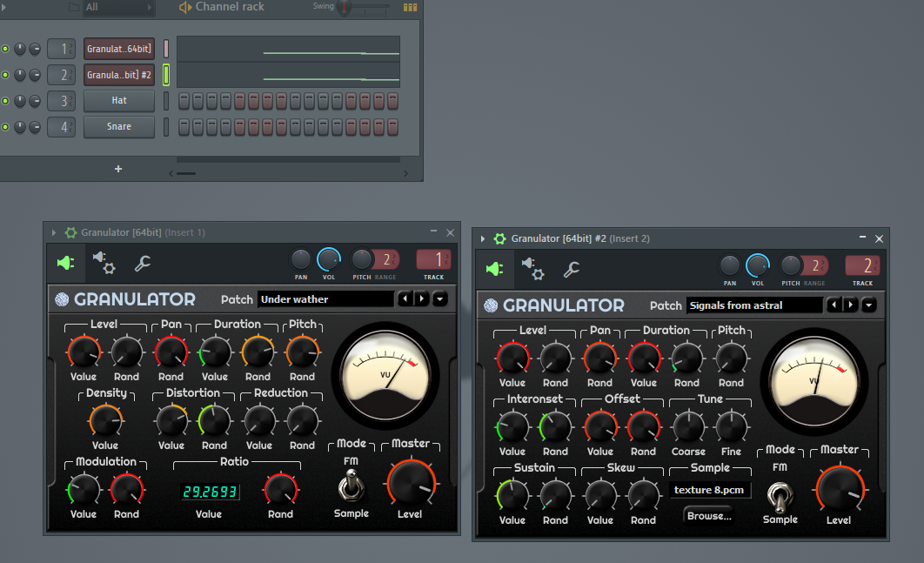Click the wrench icon in Granulator #2 window

pos(572,270)
